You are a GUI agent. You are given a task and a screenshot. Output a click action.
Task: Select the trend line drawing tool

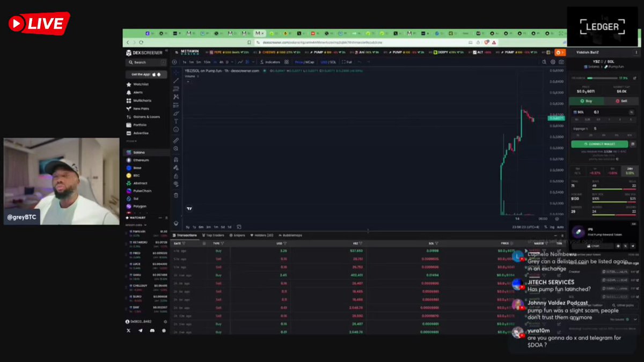pyautogui.click(x=176, y=81)
